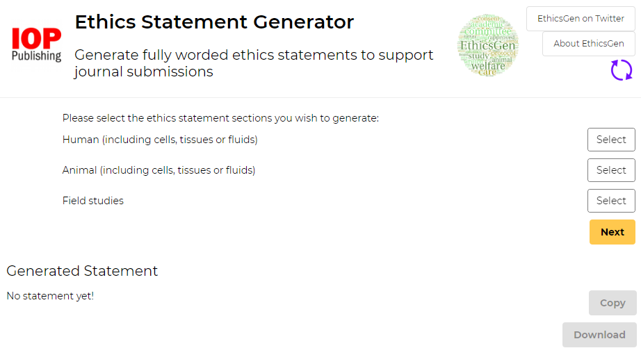Click the 'No statement yet!' text
641x364 pixels.
(x=50, y=296)
